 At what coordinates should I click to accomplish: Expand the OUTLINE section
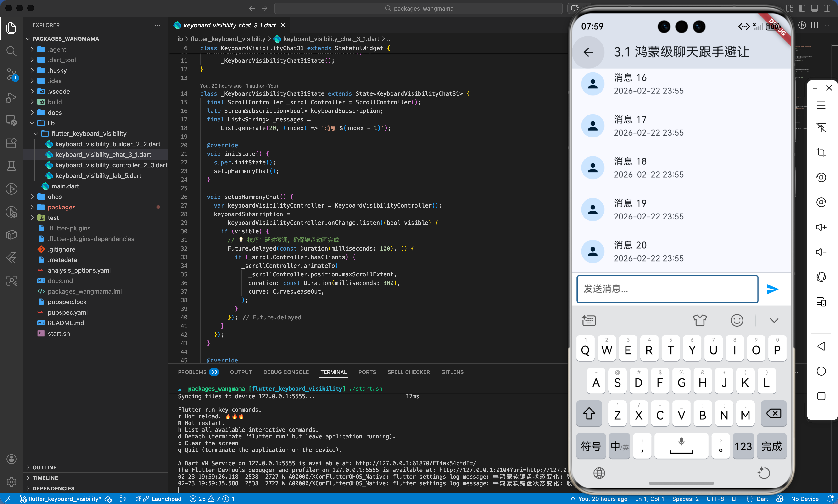point(44,467)
